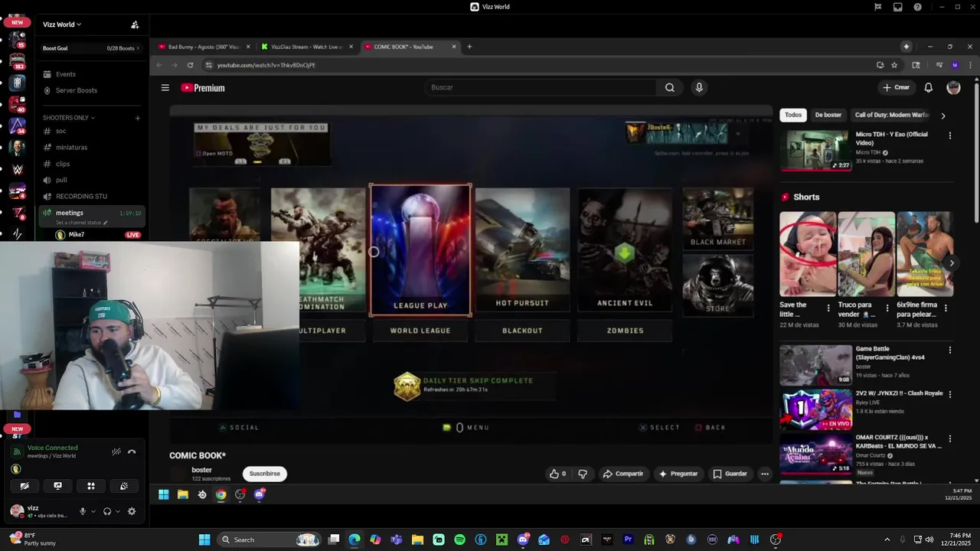The width and height of the screenshot is (980, 551).
Task: Open the Discord soundboard
Action: 124,486
